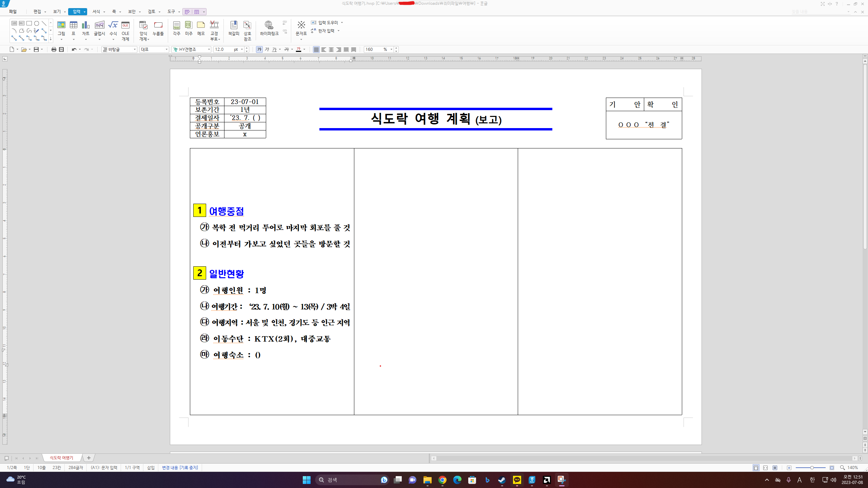Screen dimensions: 868x488
Task: Open the 12.0 pt font size dropdown
Action: click(242, 49)
